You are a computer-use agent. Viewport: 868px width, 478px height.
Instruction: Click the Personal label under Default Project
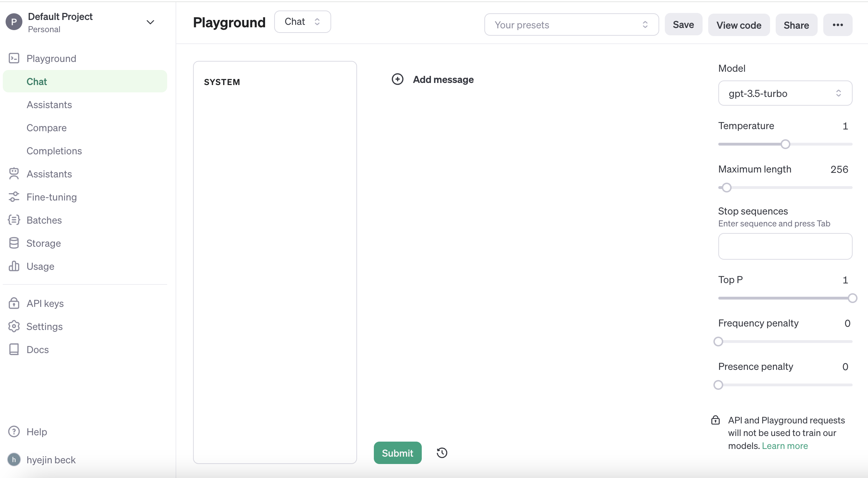pos(44,29)
